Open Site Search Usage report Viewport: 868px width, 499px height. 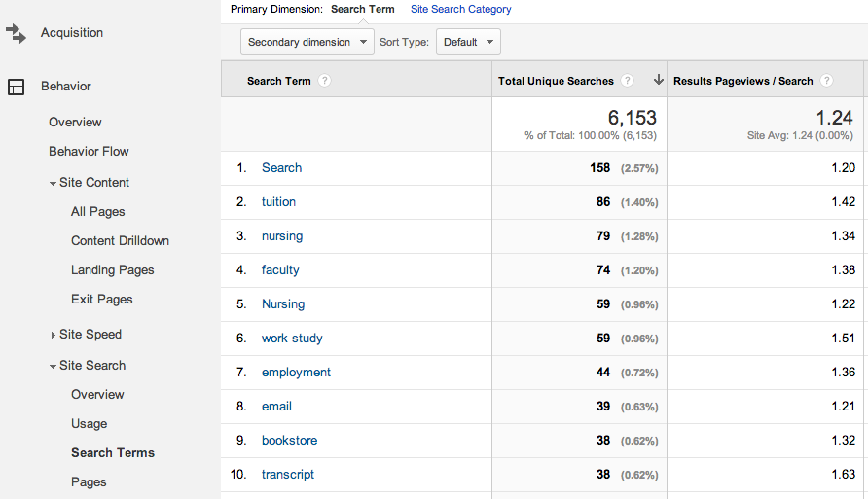(89, 423)
